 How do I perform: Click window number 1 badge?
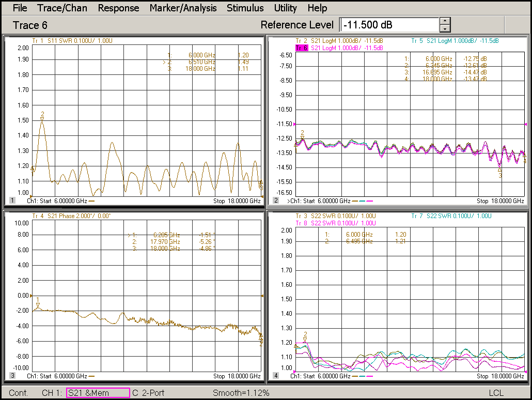12,201
